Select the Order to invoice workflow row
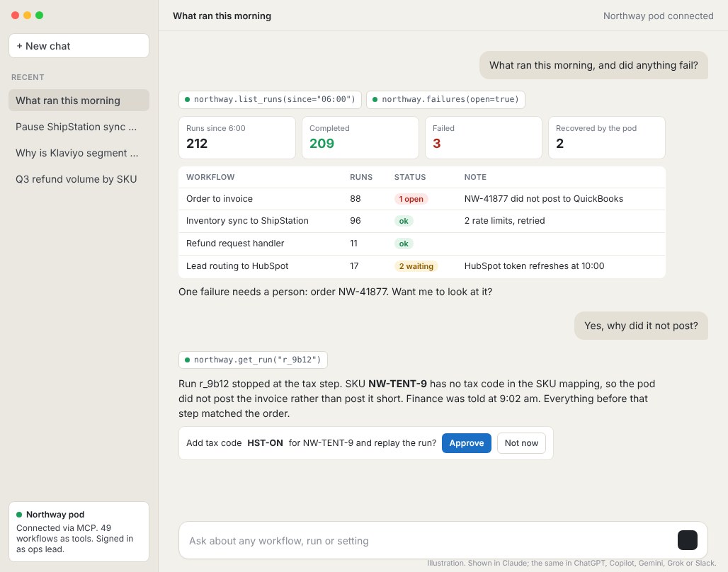Image resolution: width=728 pixels, height=572 pixels. (x=421, y=199)
